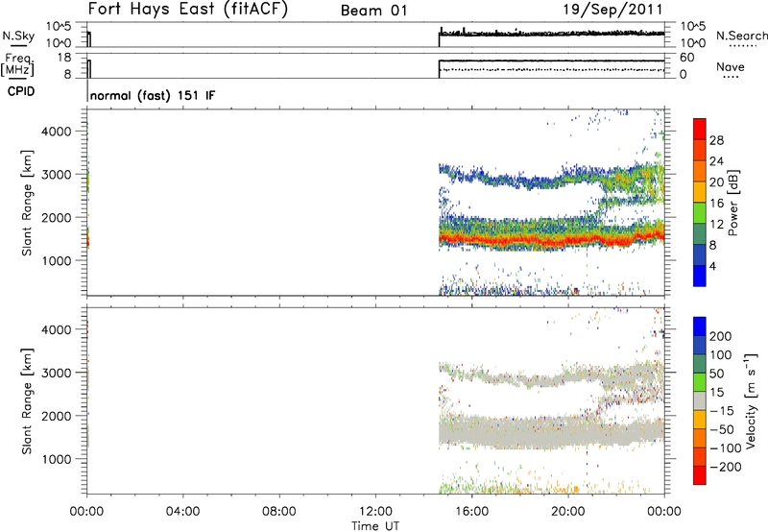Click '1000' tick on velocity panel
Screen dimensions: 768x532
pos(57,459)
